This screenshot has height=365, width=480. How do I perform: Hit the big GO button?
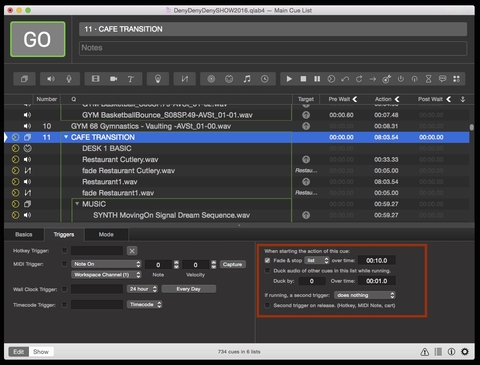click(38, 39)
